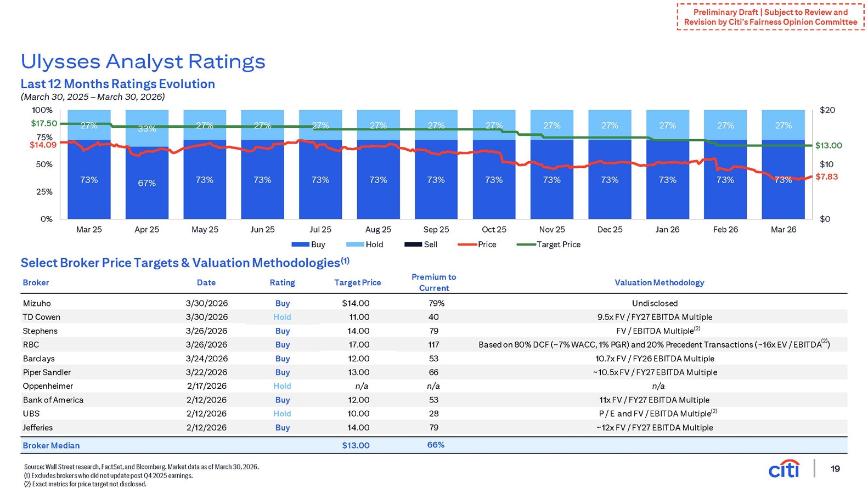868x488 pixels.
Task: Click the "66%" Broker Median premium
Action: pyautogui.click(x=436, y=445)
